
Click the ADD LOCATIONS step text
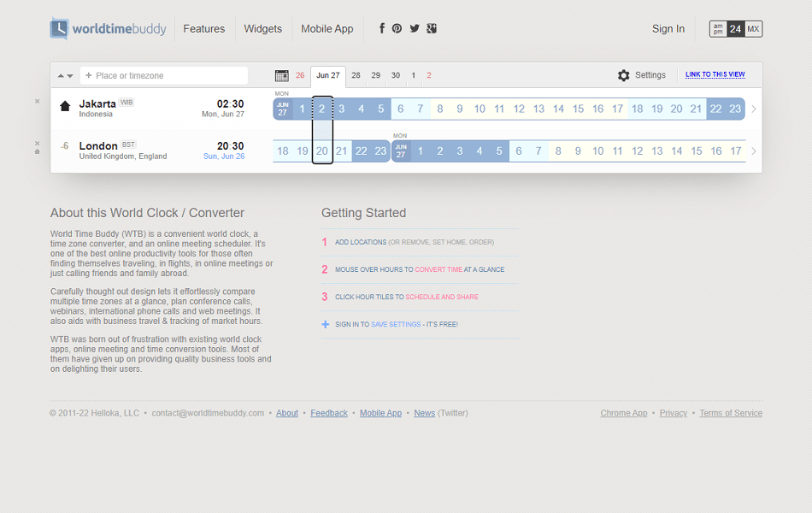[x=361, y=242]
